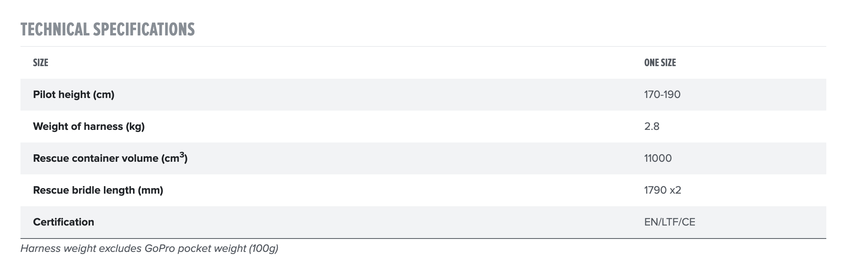Select the Pilot height row label

[x=74, y=94]
